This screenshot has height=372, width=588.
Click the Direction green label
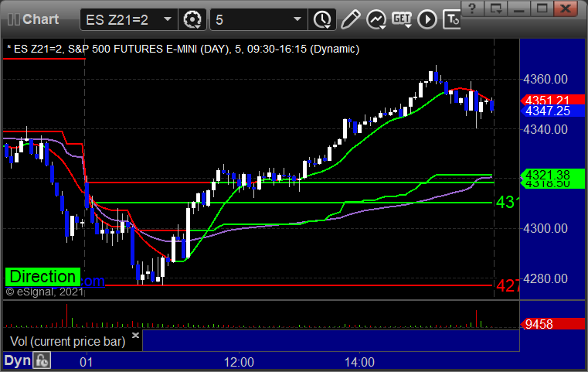[x=42, y=277]
